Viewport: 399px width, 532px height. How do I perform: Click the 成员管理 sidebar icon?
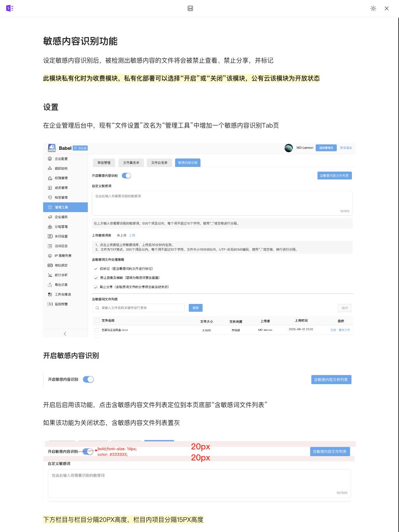click(x=50, y=188)
